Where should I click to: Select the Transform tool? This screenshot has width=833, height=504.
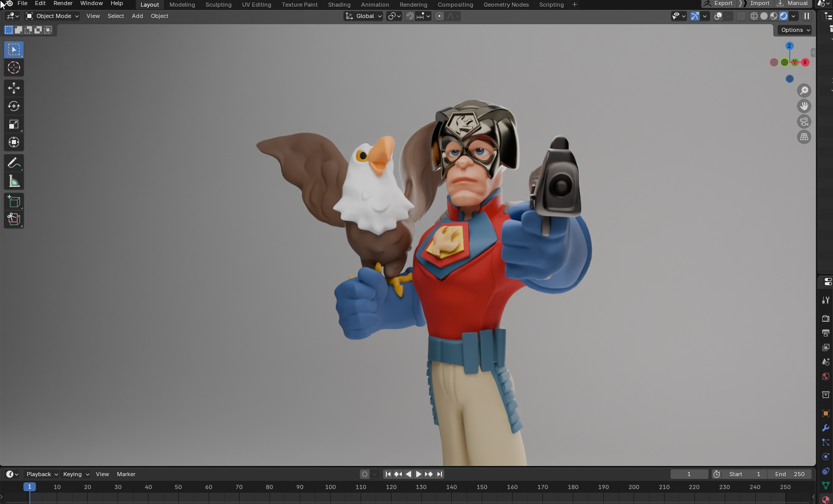tap(14, 142)
